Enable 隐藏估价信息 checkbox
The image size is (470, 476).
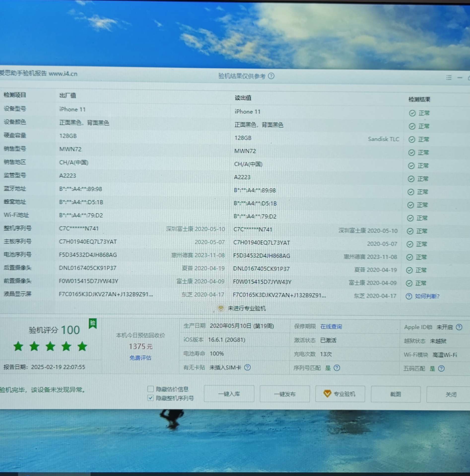151,389
